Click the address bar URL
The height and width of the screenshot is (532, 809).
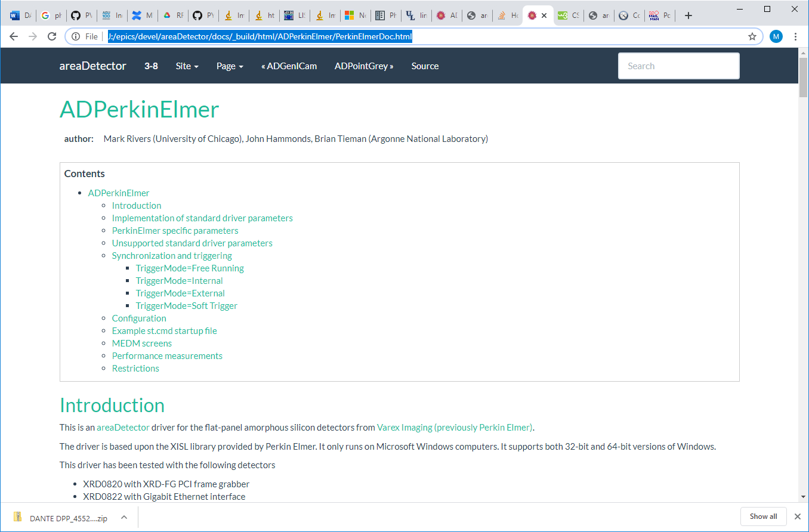pos(260,36)
